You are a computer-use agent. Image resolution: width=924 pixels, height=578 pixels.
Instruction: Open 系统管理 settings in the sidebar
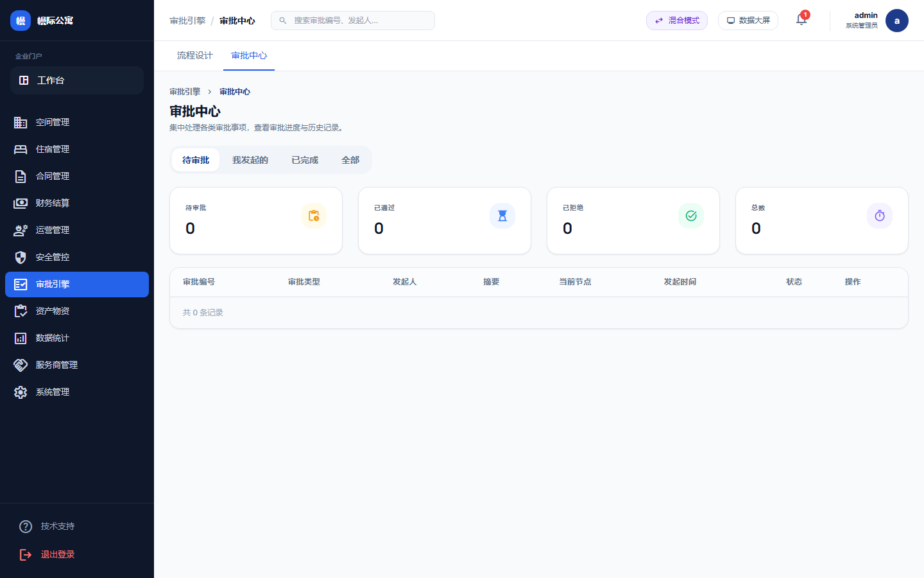53,392
